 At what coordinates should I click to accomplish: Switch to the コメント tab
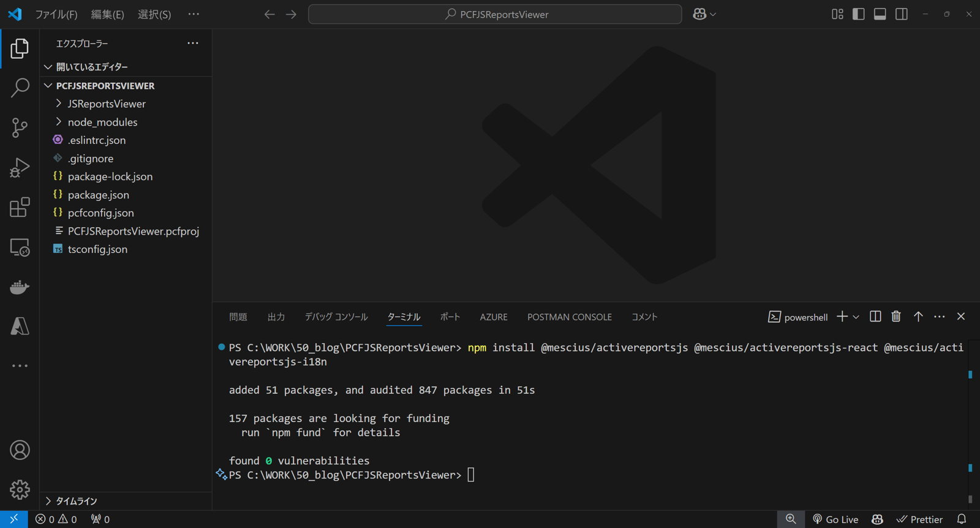tap(644, 317)
